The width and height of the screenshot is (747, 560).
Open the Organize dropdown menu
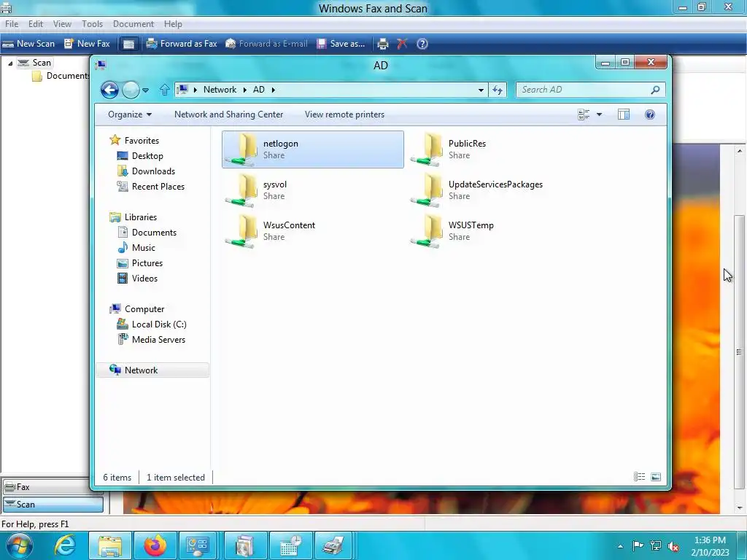pyautogui.click(x=130, y=114)
